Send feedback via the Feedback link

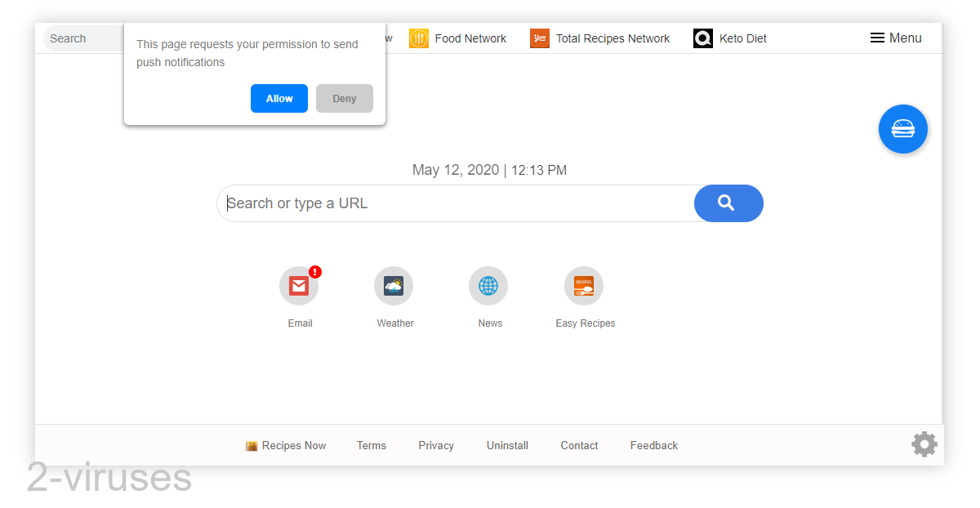point(653,445)
